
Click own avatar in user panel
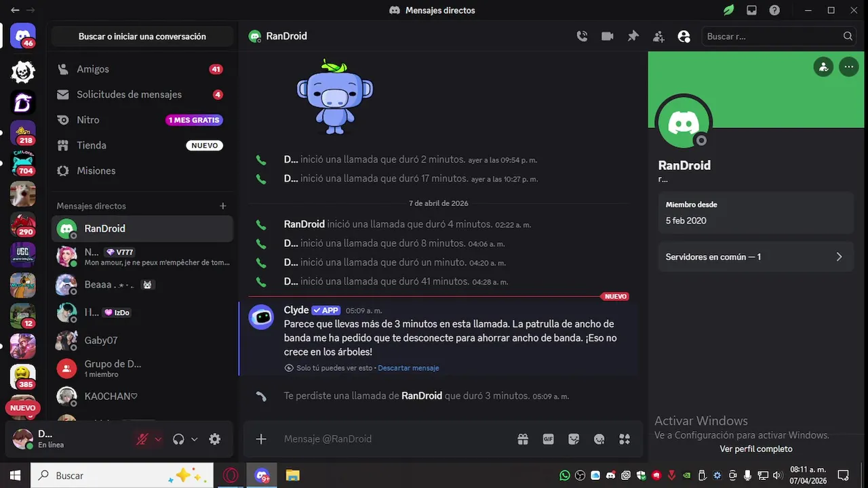pyautogui.click(x=22, y=439)
